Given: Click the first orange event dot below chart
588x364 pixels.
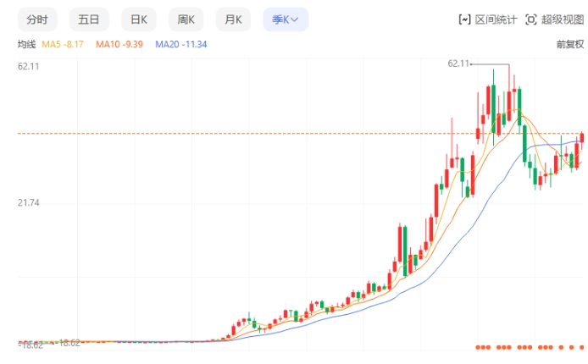Looking at the screenshot, I should point(478,346).
